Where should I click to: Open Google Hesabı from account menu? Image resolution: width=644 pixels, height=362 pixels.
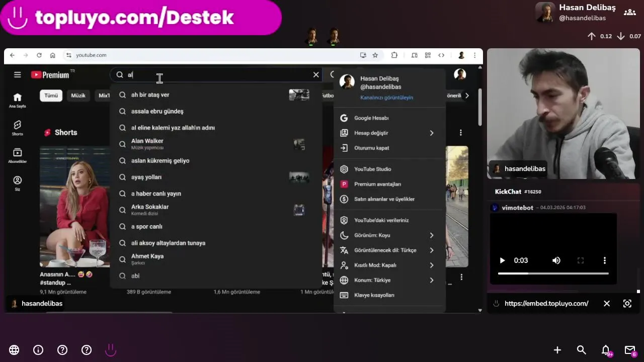point(389,118)
